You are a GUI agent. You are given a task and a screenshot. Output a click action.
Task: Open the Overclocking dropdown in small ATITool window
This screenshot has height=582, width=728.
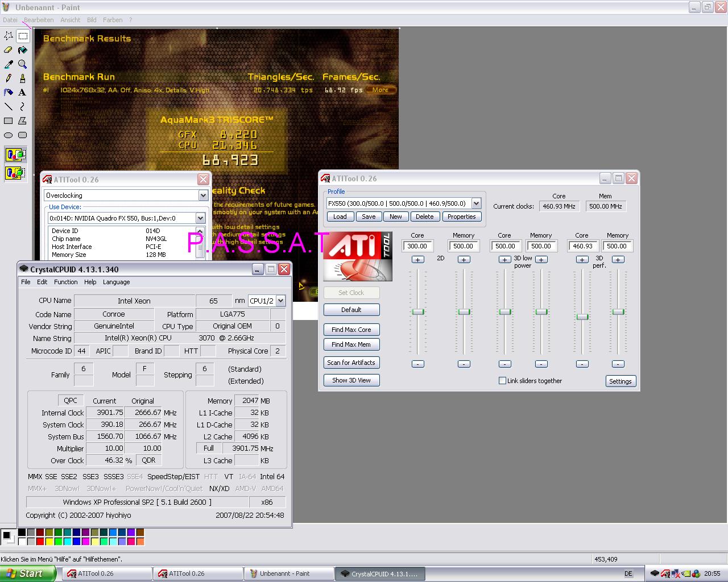click(203, 196)
